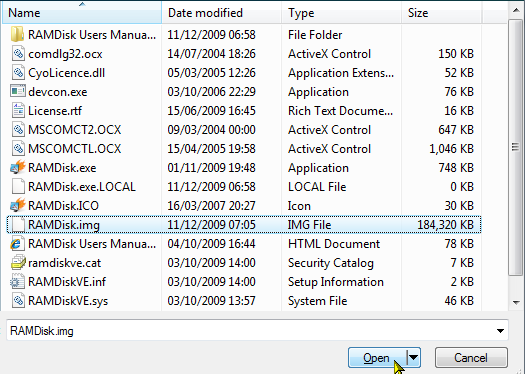Click the vertical scrollbar thumb
The image size is (525, 374).
(515, 147)
